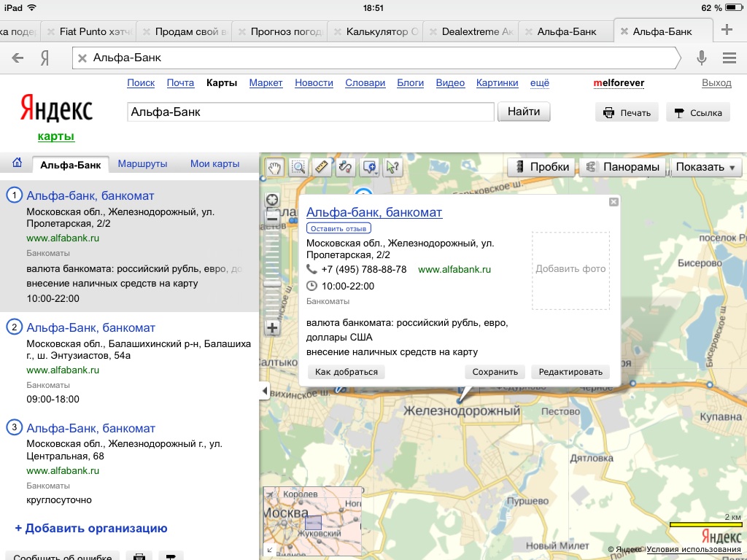Choose the route drawing tool on the map toolbar

click(x=345, y=167)
